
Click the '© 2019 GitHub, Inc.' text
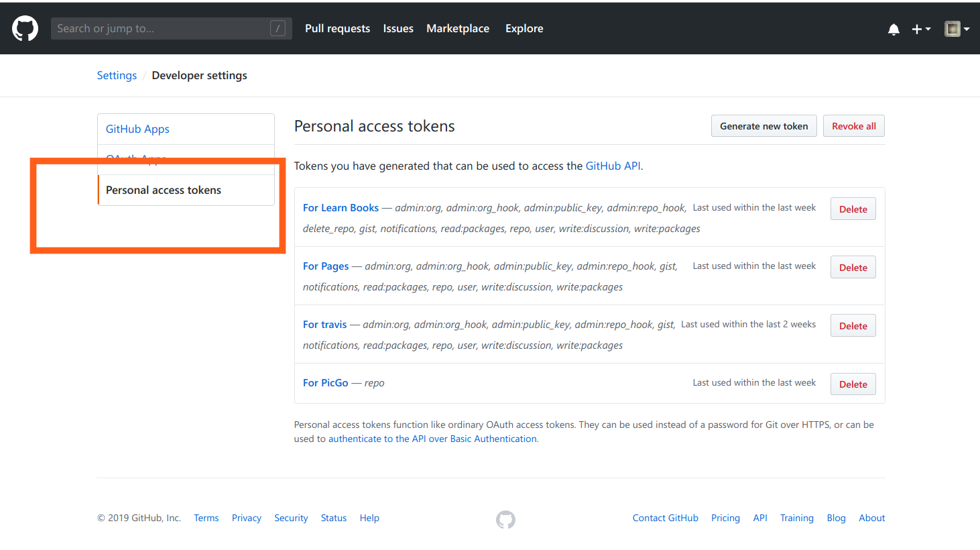point(139,518)
